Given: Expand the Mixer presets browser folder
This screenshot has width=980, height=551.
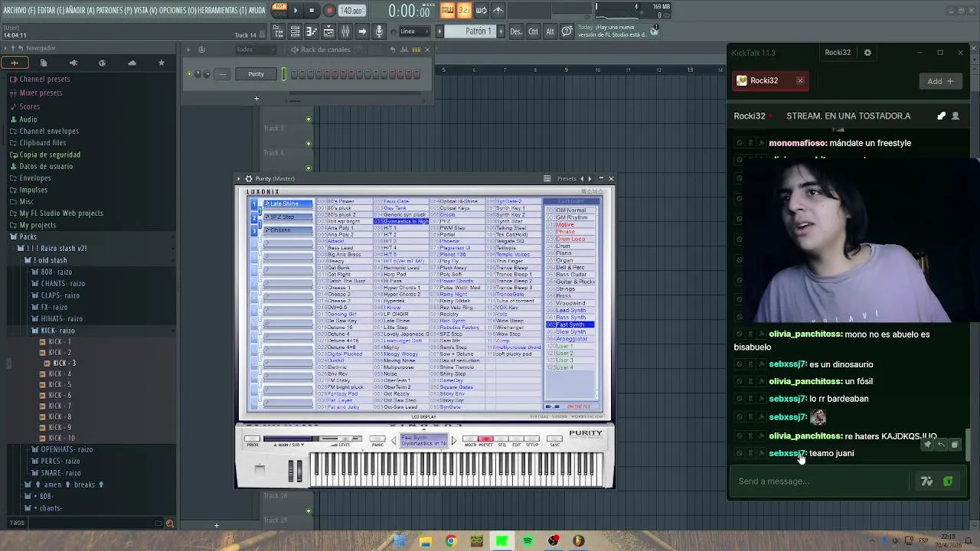Looking at the screenshot, I should [x=41, y=93].
